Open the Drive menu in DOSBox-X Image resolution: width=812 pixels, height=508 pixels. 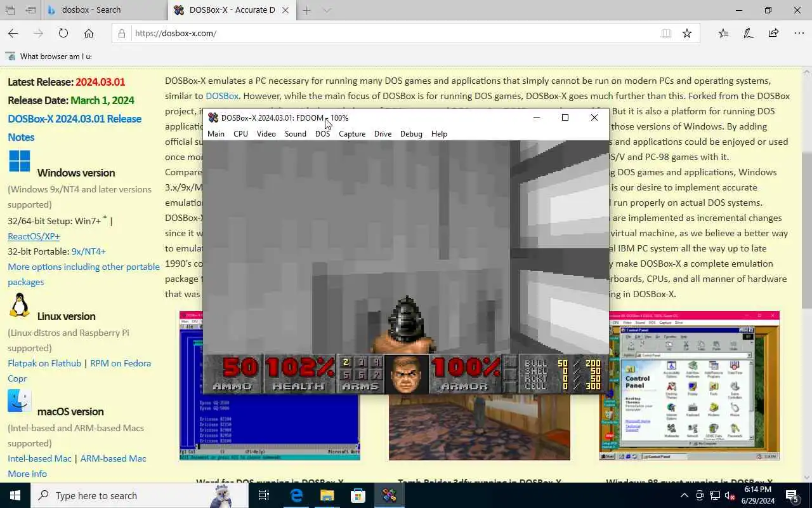tap(383, 134)
